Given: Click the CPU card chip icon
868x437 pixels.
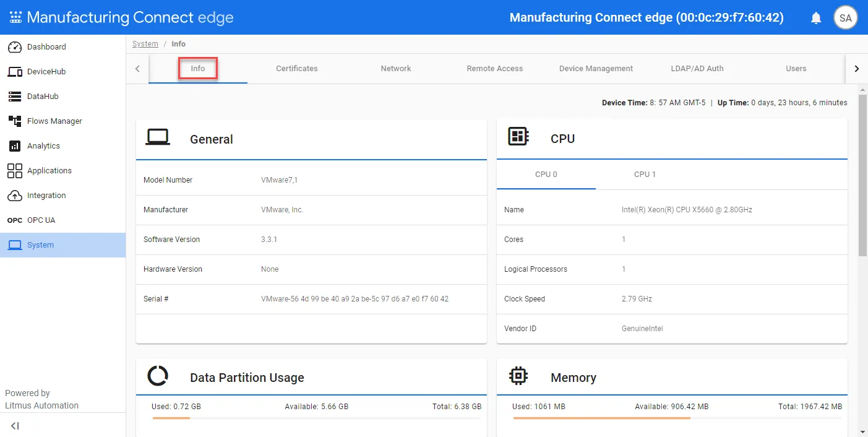Looking at the screenshot, I should coord(518,136).
